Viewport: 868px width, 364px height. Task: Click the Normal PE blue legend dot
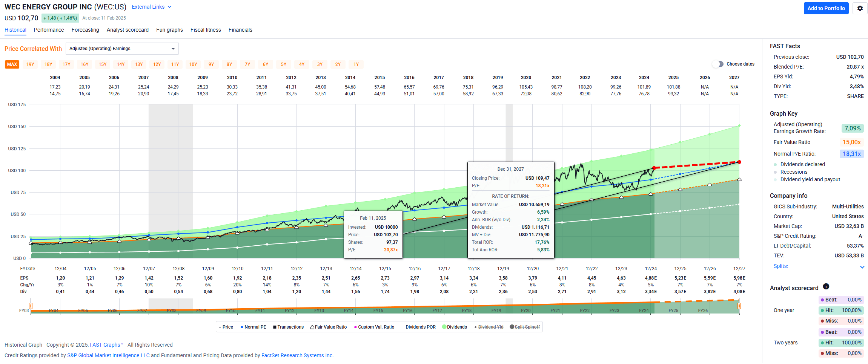click(x=242, y=327)
